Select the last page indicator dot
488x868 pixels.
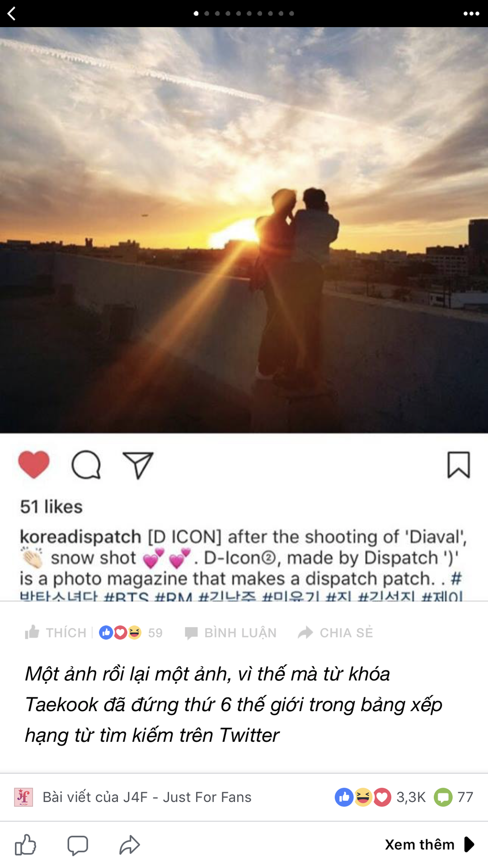click(x=291, y=14)
